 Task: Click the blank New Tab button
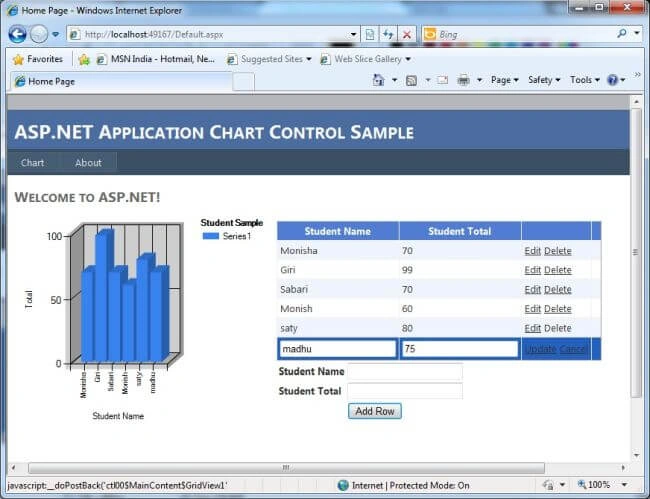click(243, 82)
